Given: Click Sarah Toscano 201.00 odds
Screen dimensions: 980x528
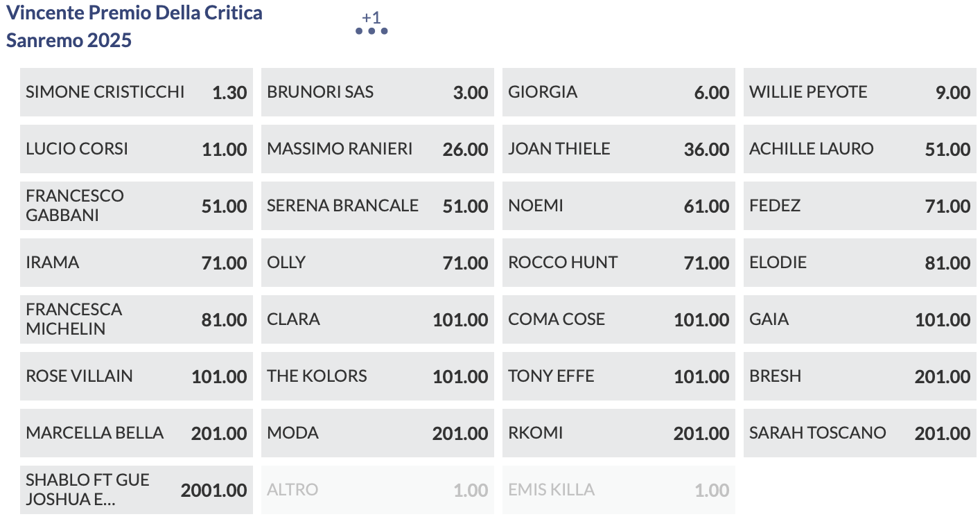Looking at the screenshot, I should (x=860, y=433).
